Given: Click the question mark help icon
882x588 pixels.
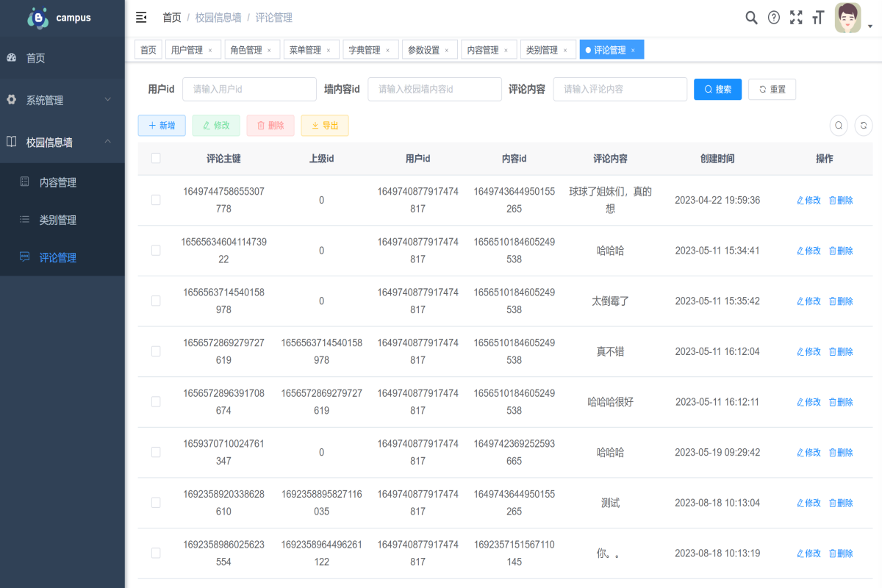Looking at the screenshot, I should click(x=773, y=17).
